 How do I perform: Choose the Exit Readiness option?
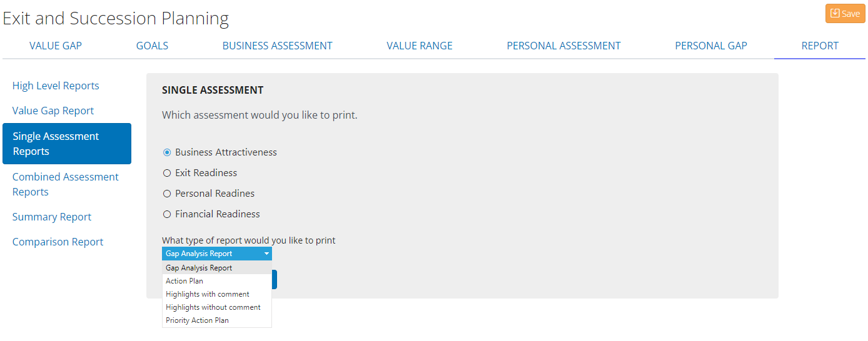(167, 173)
